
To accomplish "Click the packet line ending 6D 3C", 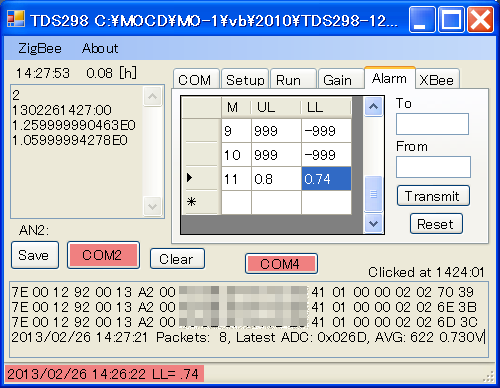I will [244, 322].
